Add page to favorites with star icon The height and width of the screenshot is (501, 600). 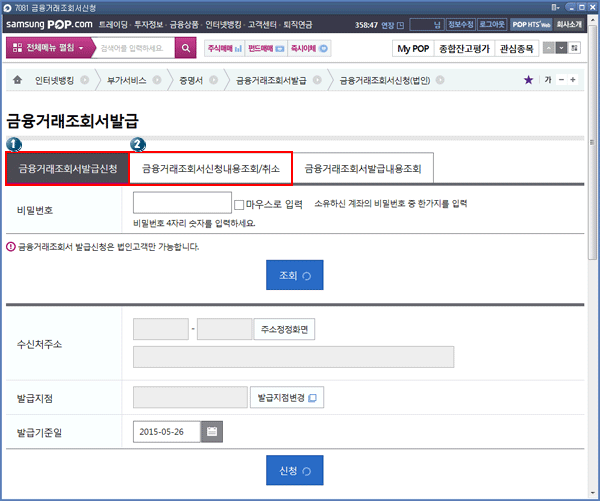(528, 80)
